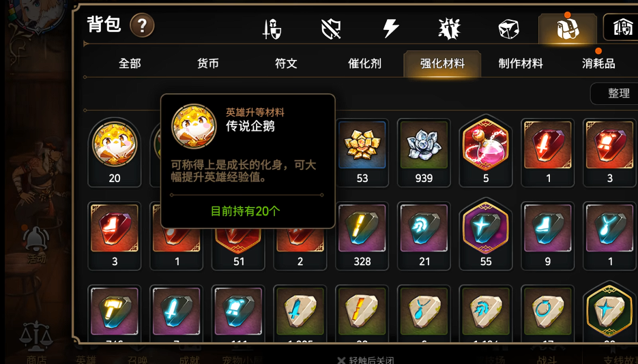Screen dimensions: 638x364
Task: Select the lightning bolt category icon
Action: [x=391, y=29]
